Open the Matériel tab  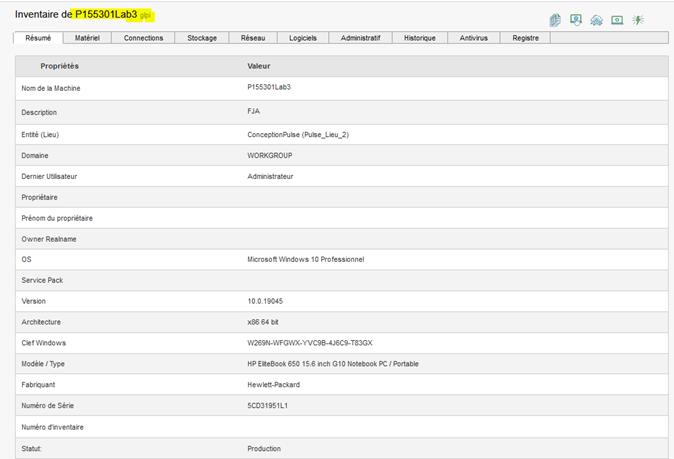(87, 38)
